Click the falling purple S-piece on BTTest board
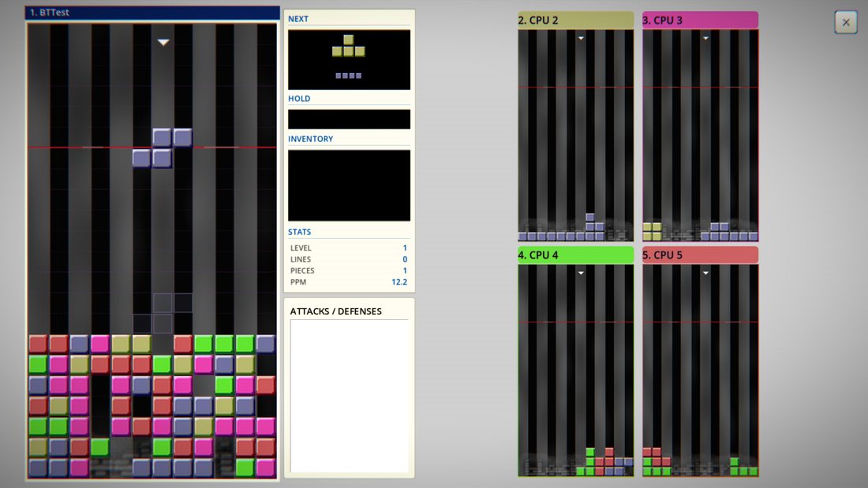Viewport: 868px width, 488px height. (163, 147)
